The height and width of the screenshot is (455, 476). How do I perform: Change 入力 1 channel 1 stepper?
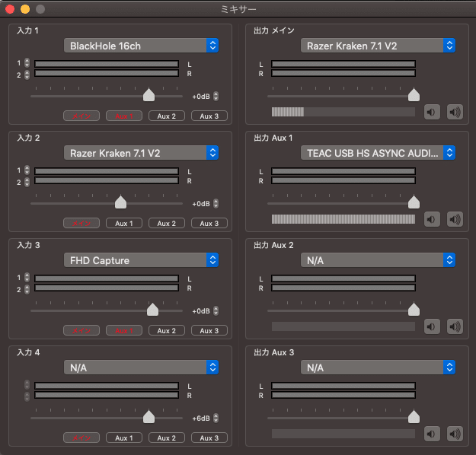point(27,63)
